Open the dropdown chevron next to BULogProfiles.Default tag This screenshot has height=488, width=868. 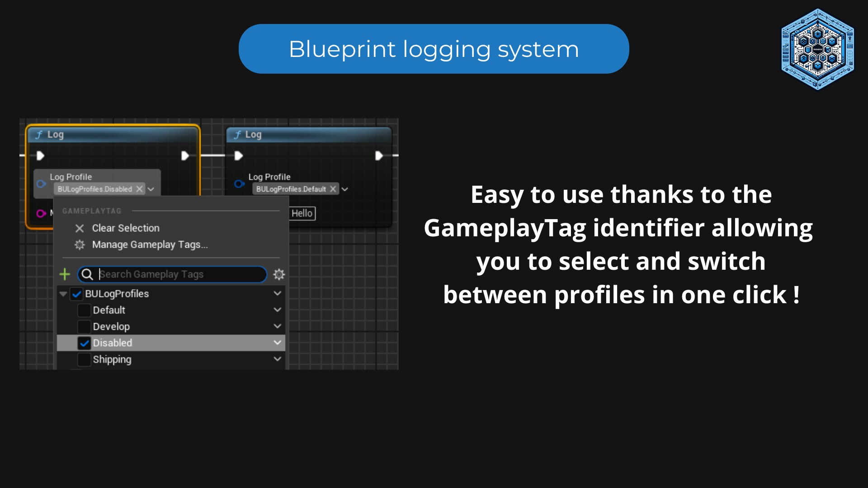pos(345,189)
